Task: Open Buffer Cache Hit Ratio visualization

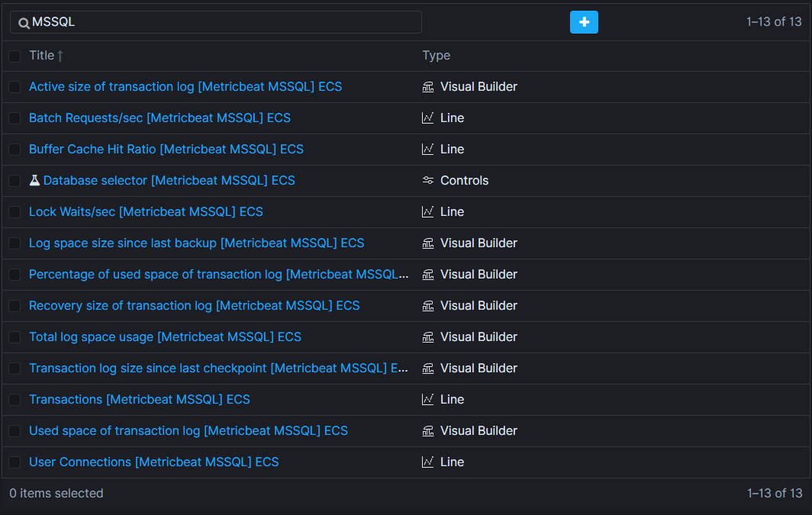Action: 166,149
